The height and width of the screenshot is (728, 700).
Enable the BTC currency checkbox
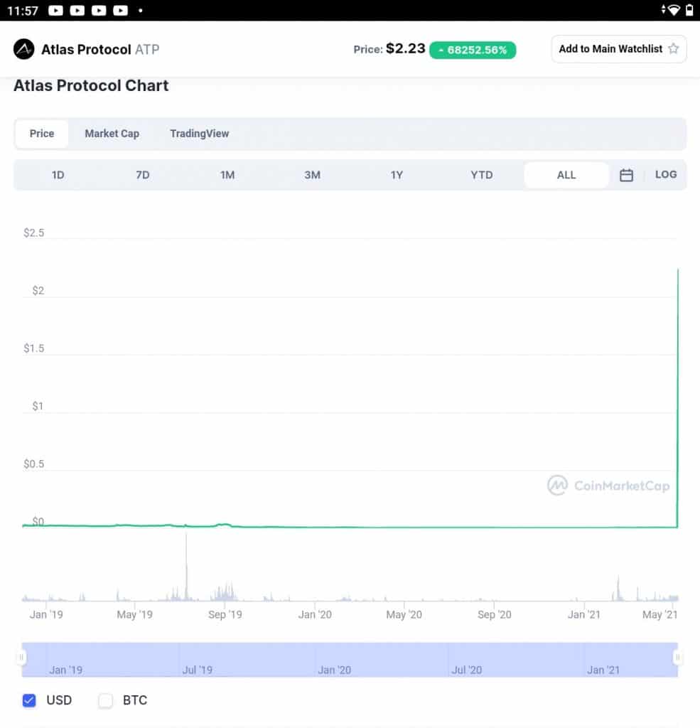105,700
